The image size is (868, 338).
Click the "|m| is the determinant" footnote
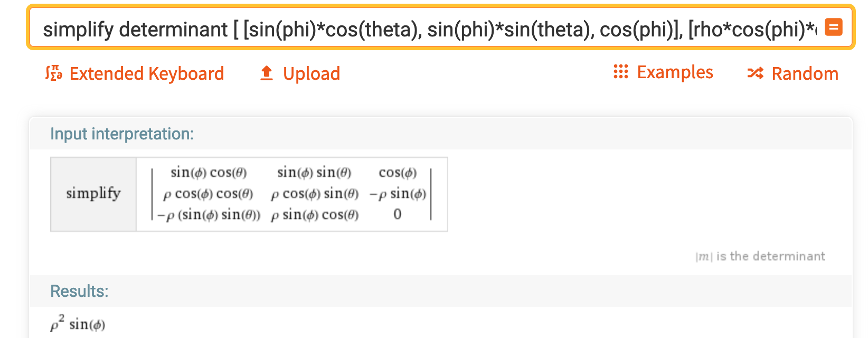click(x=760, y=257)
